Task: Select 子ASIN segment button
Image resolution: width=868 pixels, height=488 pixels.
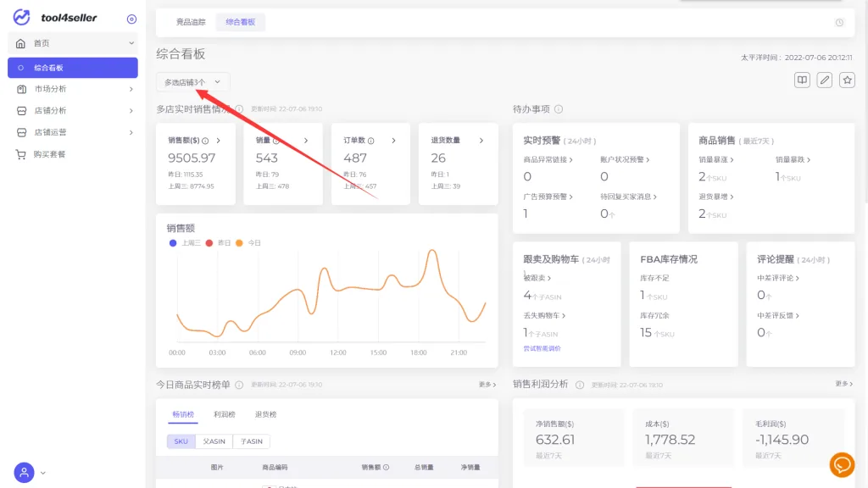Action: tap(251, 441)
